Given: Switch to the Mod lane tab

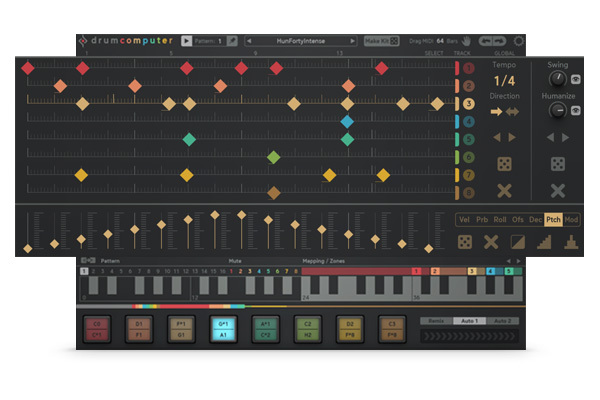Looking at the screenshot, I should click(x=571, y=220).
